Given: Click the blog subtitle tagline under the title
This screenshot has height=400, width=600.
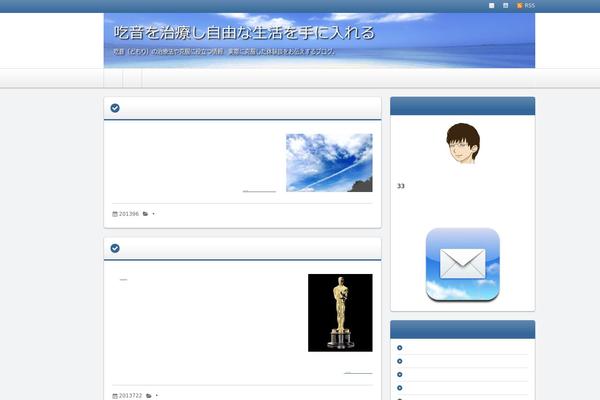Looking at the screenshot, I should pyautogui.click(x=224, y=51).
